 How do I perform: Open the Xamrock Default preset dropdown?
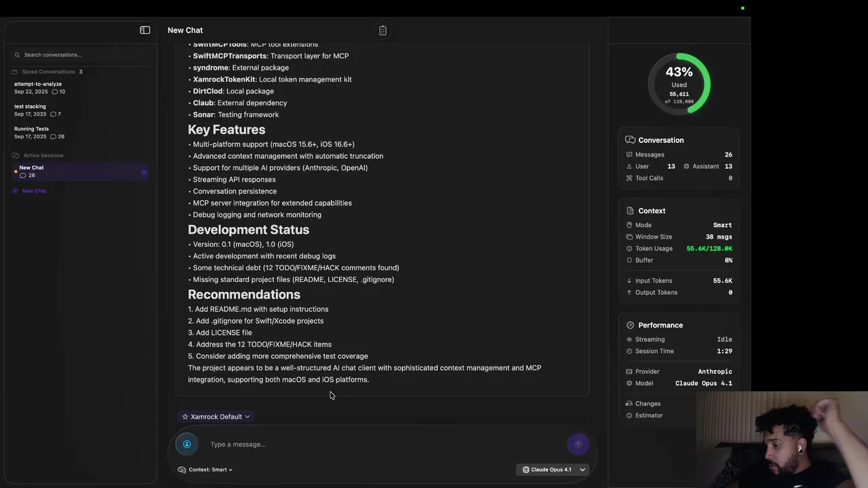coord(216,417)
